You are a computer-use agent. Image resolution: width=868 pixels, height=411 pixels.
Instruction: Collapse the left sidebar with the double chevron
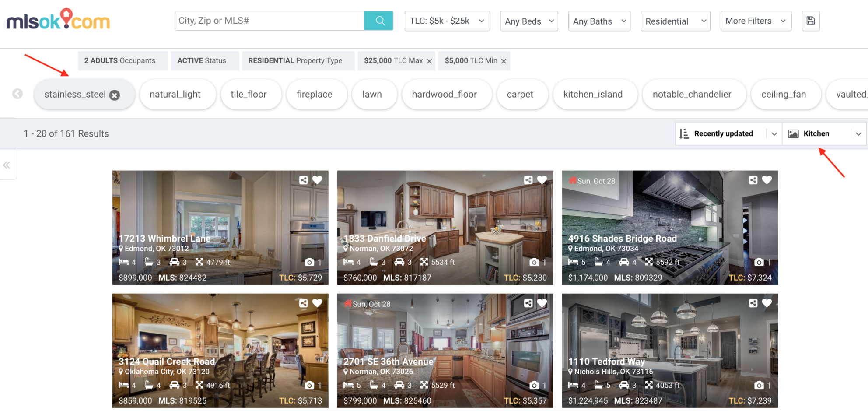click(x=7, y=165)
